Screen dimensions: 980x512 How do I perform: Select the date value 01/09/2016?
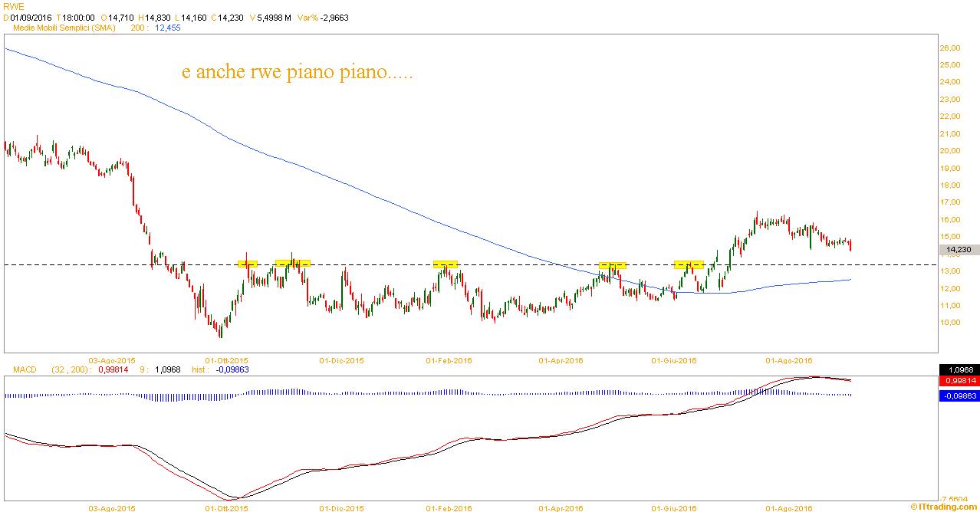point(31,17)
